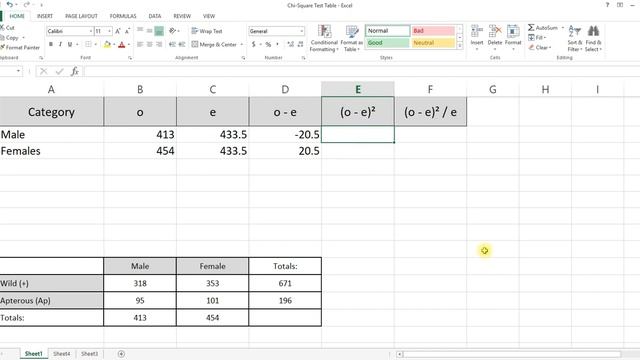Click the Cut icon in Clipboard group
Viewport: 640px width, 360px height.
click(x=2, y=28)
